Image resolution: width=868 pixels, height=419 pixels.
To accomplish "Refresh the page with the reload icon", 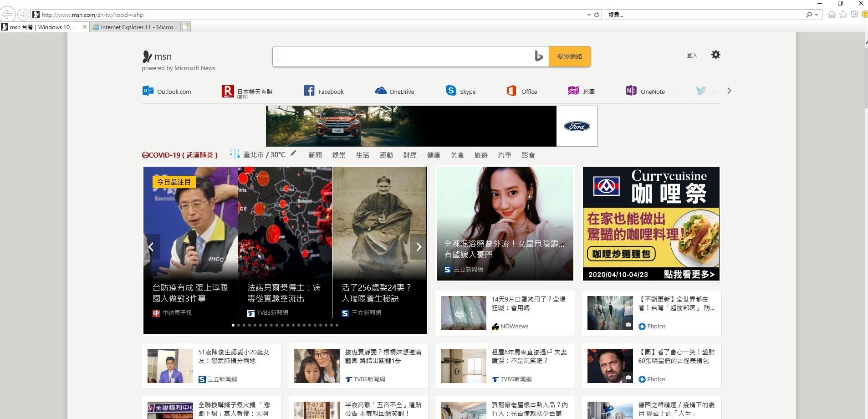I will [597, 15].
